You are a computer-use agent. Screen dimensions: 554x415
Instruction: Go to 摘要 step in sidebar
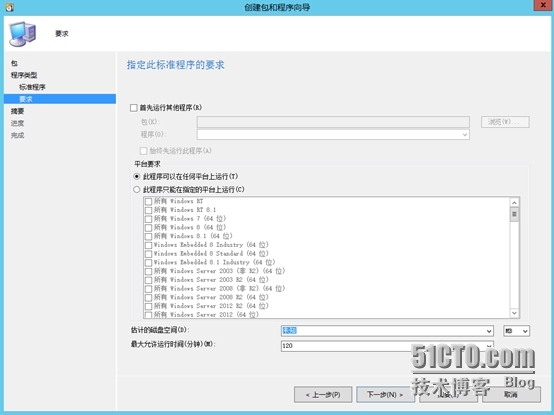click(17, 111)
